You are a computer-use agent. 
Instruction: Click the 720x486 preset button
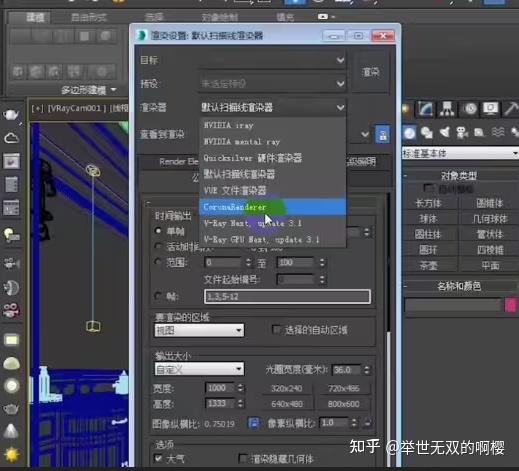[x=343, y=388]
